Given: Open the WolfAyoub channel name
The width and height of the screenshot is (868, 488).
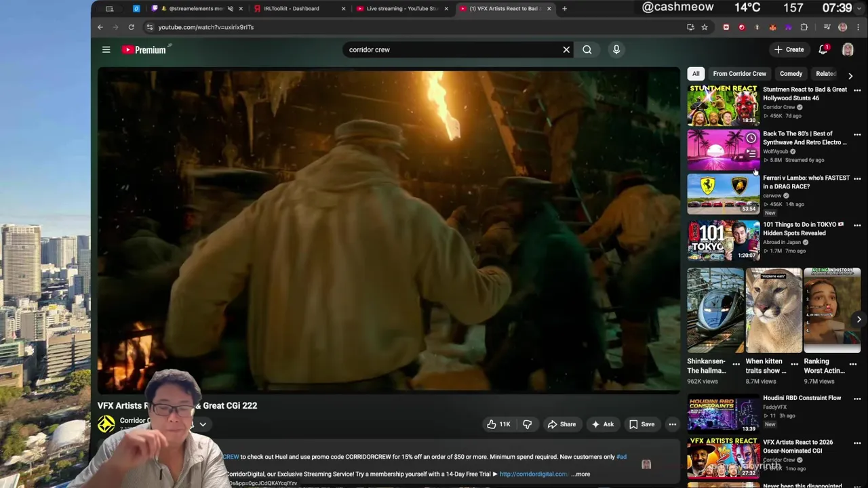Looking at the screenshot, I should (775, 151).
